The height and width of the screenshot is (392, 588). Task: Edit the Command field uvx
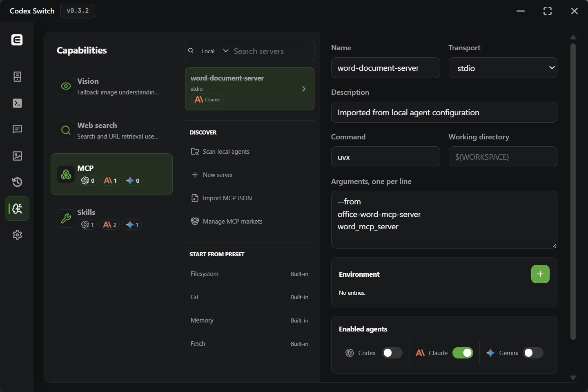(385, 157)
